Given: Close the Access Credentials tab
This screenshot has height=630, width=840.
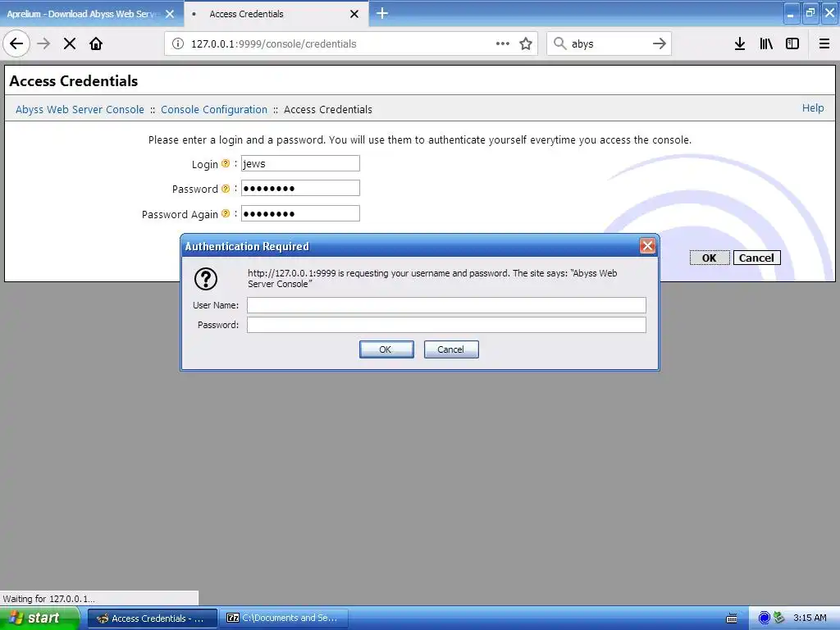Looking at the screenshot, I should pos(354,14).
